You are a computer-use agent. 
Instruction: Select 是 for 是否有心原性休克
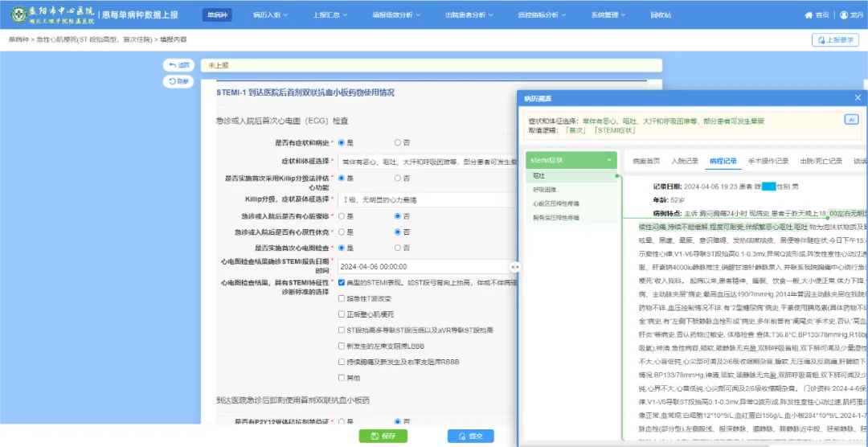tap(342, 232)
